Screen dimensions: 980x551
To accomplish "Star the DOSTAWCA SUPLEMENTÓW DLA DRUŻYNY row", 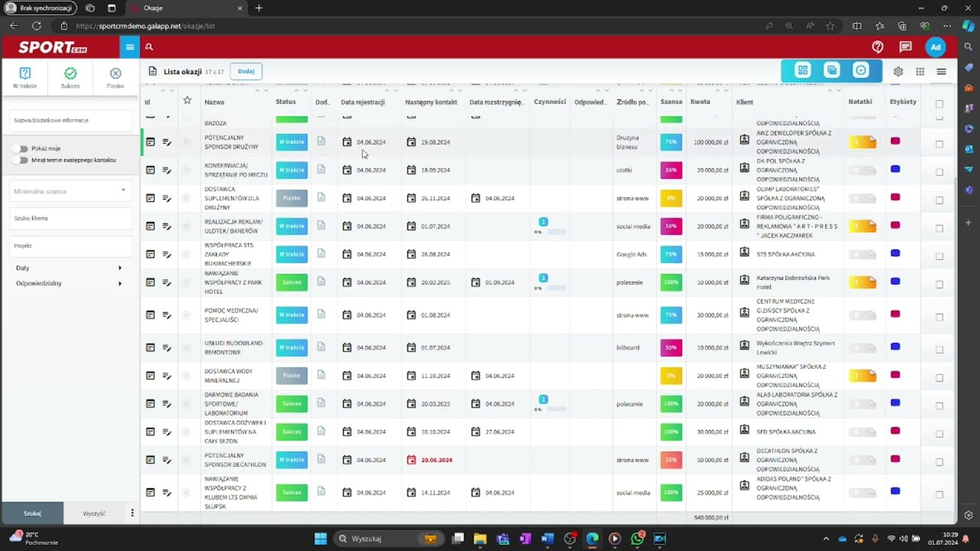I will pyautogui.click(x=186, y=198).
